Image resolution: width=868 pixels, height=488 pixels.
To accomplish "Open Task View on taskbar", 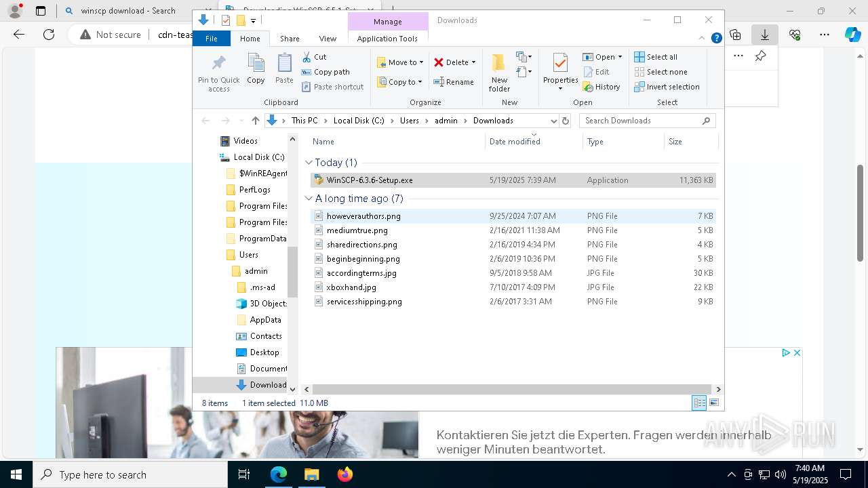I will click(x=244, y=474).
